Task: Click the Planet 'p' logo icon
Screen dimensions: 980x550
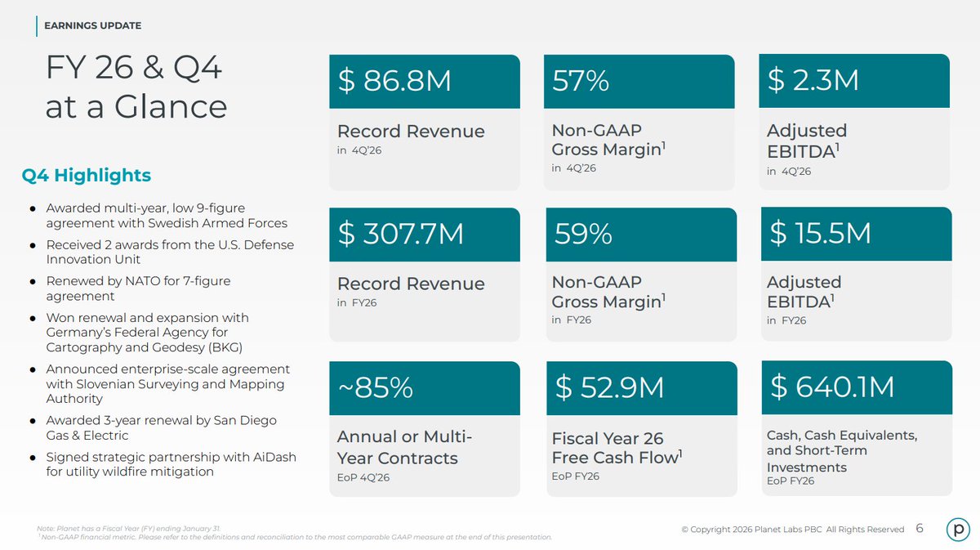Action: click(957, 529)
